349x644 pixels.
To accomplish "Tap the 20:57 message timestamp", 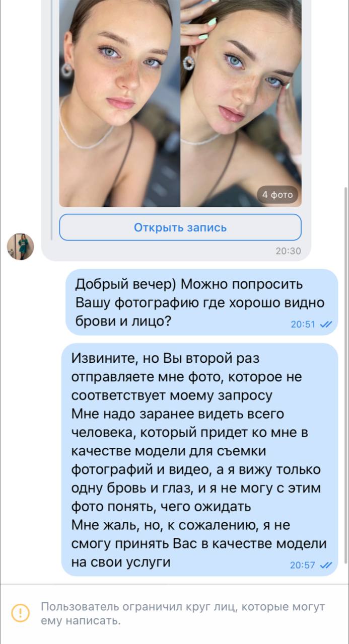I will 303,565.
